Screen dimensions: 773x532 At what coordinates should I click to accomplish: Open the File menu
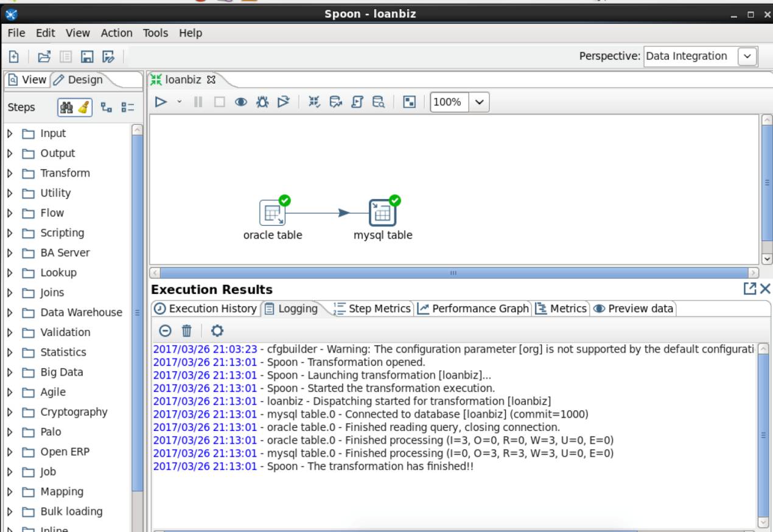[18, 33]
